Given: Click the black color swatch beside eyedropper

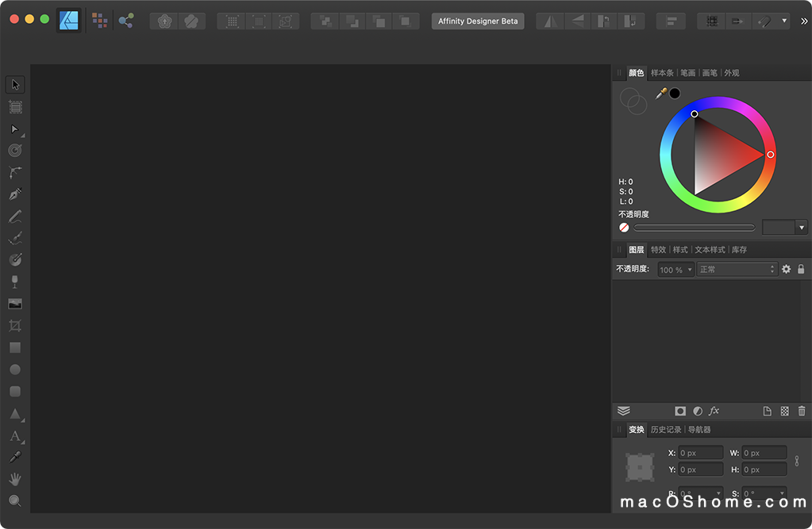Looking at the screenshot, I should (675, 94).
